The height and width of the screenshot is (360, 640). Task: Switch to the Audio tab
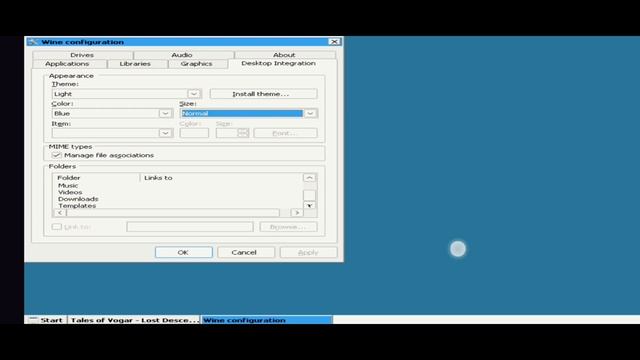(x=182, y=55)
